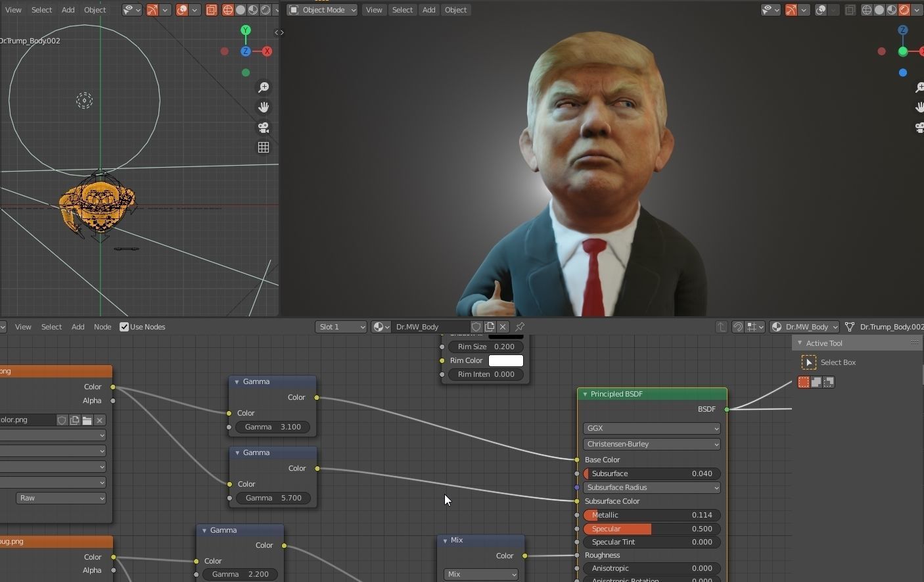
Task: Open the View menu in right viewport
Action: [374, 10]
